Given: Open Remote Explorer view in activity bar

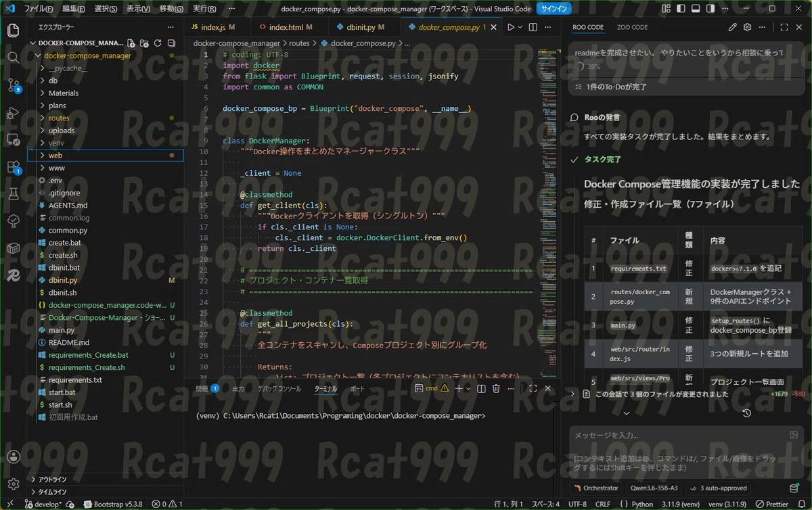Looking at the screenshot, I should coord(13,139).
